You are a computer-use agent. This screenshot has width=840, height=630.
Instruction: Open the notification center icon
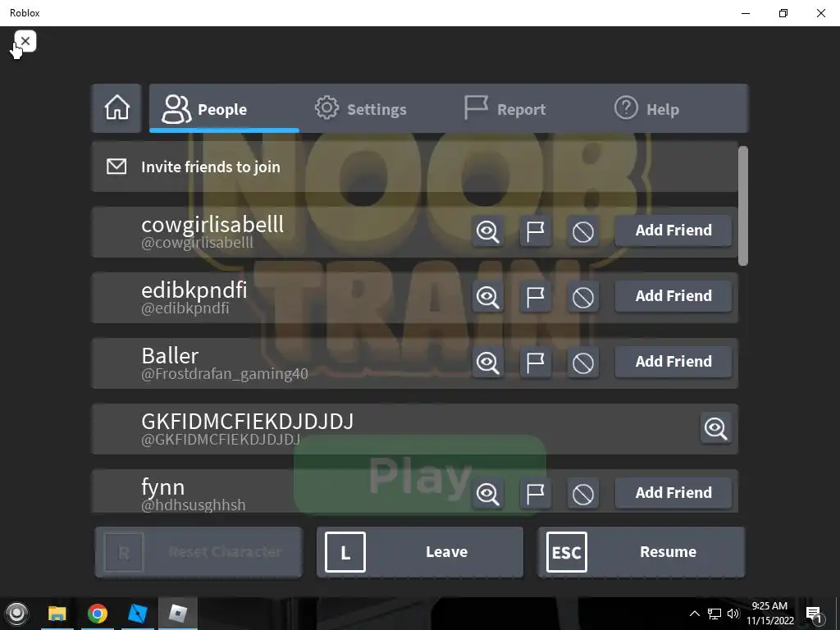[815, 614]
